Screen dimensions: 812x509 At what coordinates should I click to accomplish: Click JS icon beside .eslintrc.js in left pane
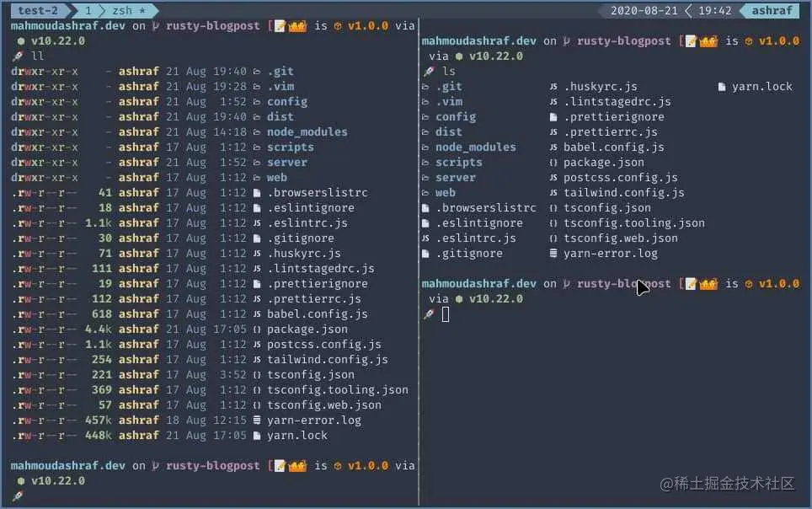[257, 223]
